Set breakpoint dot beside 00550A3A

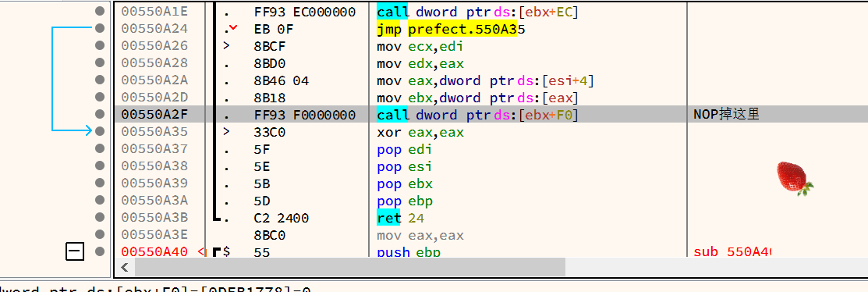(100, 200)
